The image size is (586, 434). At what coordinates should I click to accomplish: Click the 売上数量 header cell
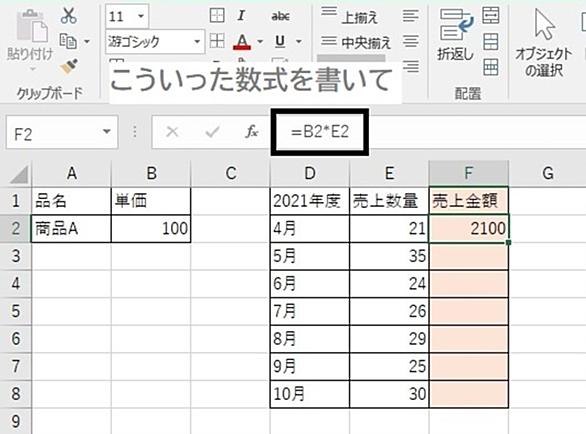389,201
